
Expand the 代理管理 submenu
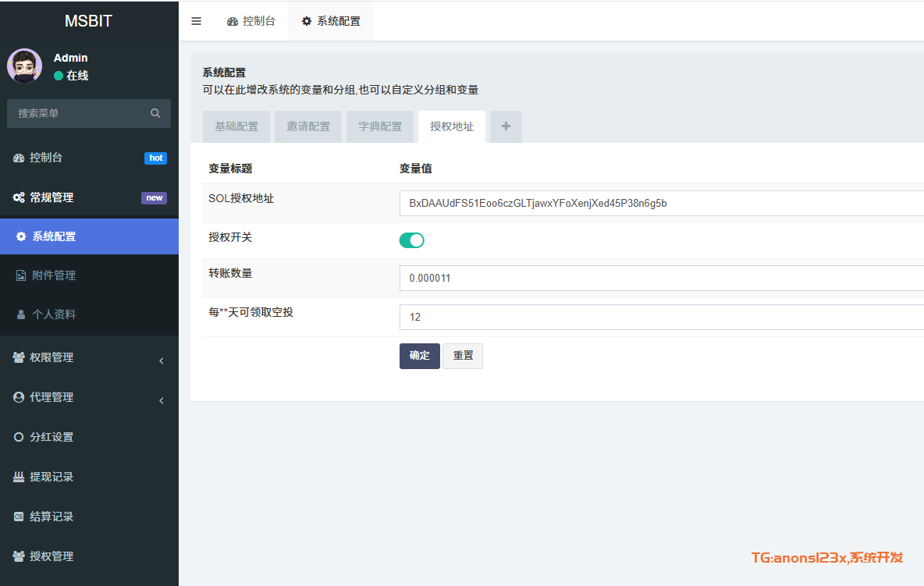click(52, 397)
